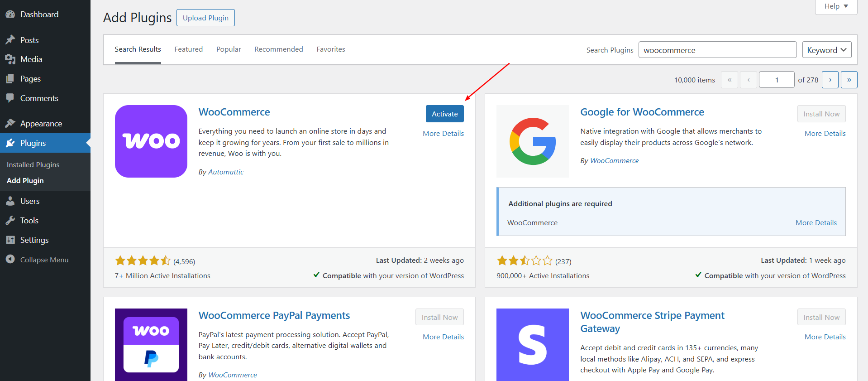Open WooCommerce Stripe Payment Gateway title link
Screen dimensions: 868x381
click(x=652, y=322)
